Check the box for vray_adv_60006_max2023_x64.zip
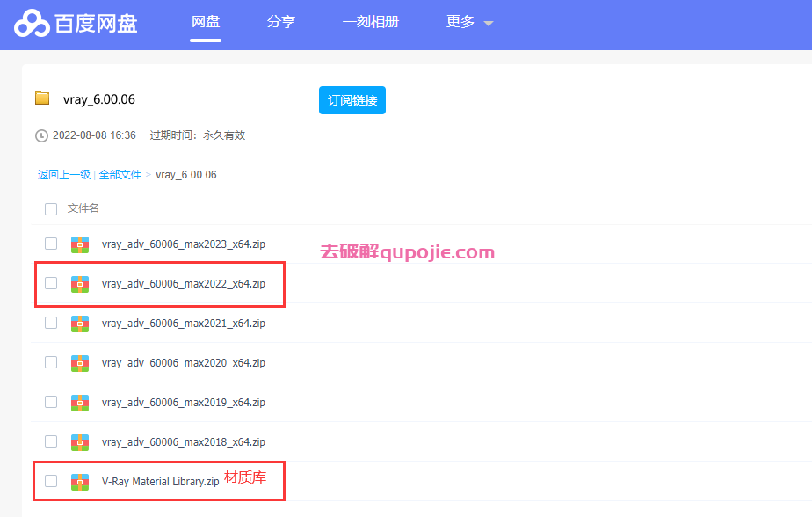This screenshot has height=517, width=812. click(51, 244)
